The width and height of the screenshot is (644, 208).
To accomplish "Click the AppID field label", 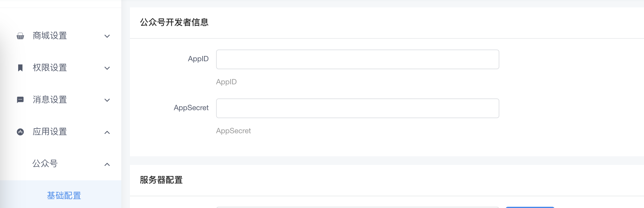I will (x=198, y=59).
